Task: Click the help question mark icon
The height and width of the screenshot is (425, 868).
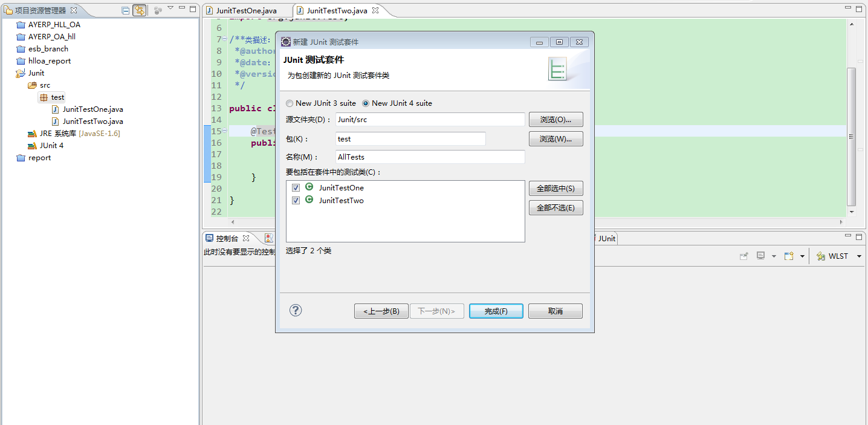Action: [x=296, y=310]
